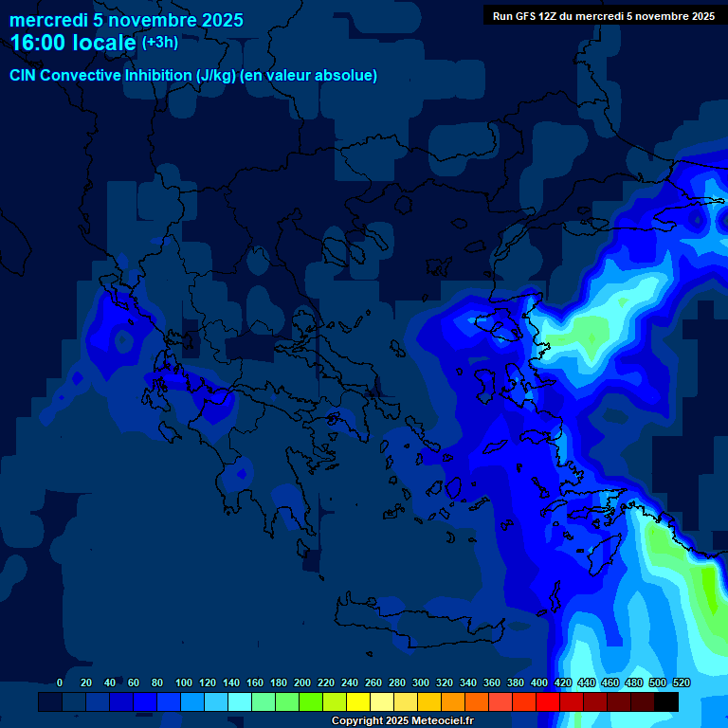Click the lime green legend swatch near 200
The height and width of the screenshot is (728, 728).
[310, 701]
